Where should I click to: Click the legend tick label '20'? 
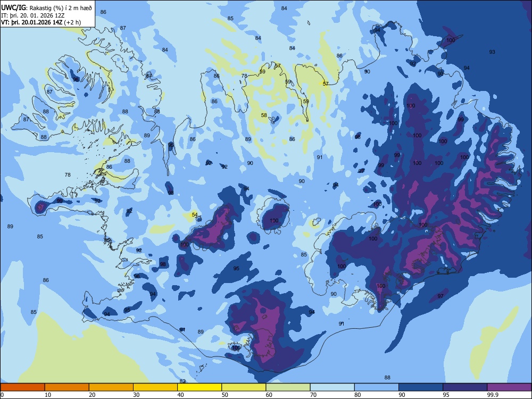pyautogui.click(x=92, y=395)
